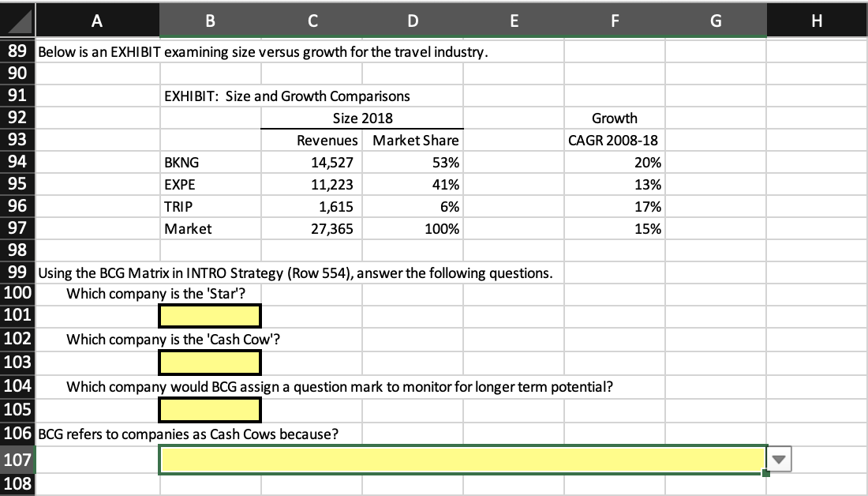Click market share total 100%
The height and width of the screenshot is (496, 868).
tap(413, 229)
